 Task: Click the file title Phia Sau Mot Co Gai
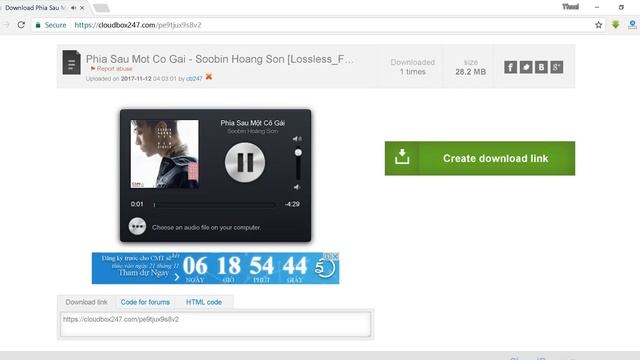point(220,59)
